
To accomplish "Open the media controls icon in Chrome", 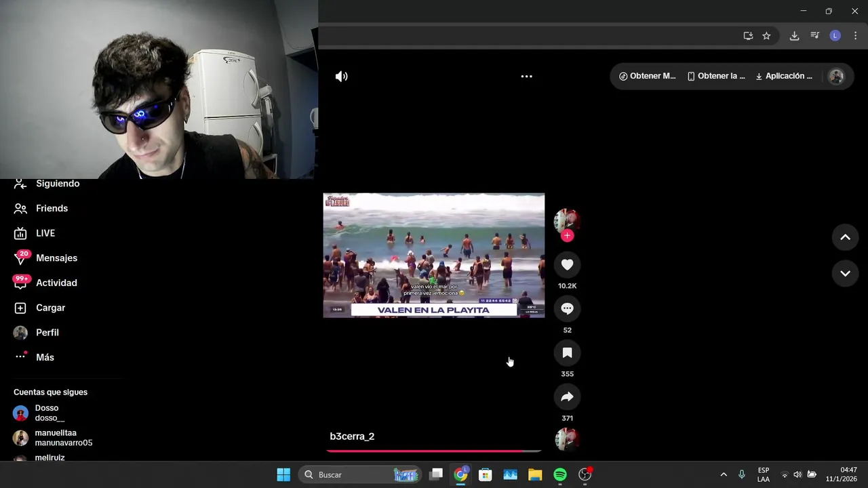I will 815,36.
